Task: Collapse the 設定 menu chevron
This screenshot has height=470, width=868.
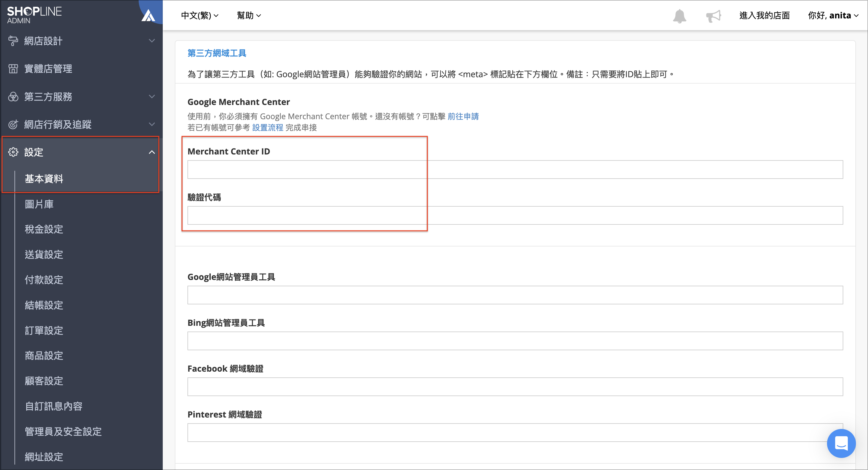Action: [152, 152]
